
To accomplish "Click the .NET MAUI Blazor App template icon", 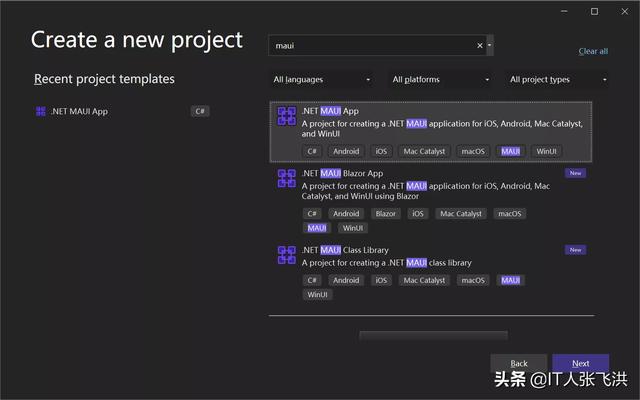I will pyautogui.click(x=287, y=178).
